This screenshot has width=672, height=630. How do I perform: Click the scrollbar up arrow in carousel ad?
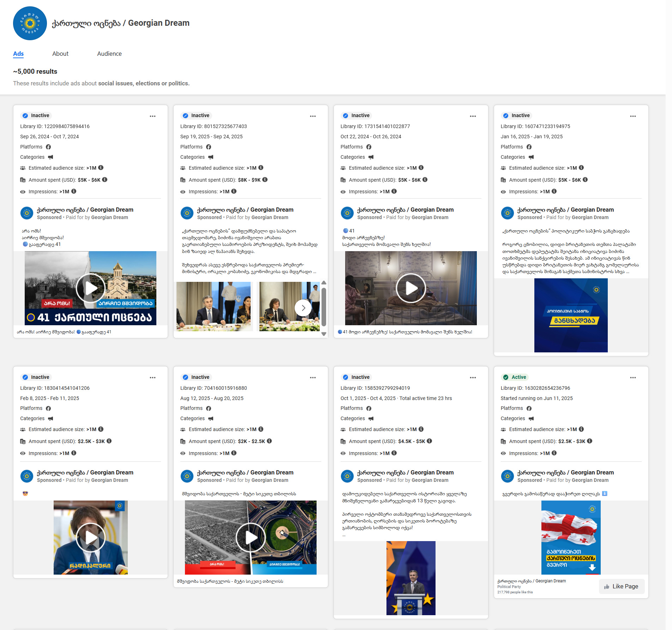(x=324, y=283)
